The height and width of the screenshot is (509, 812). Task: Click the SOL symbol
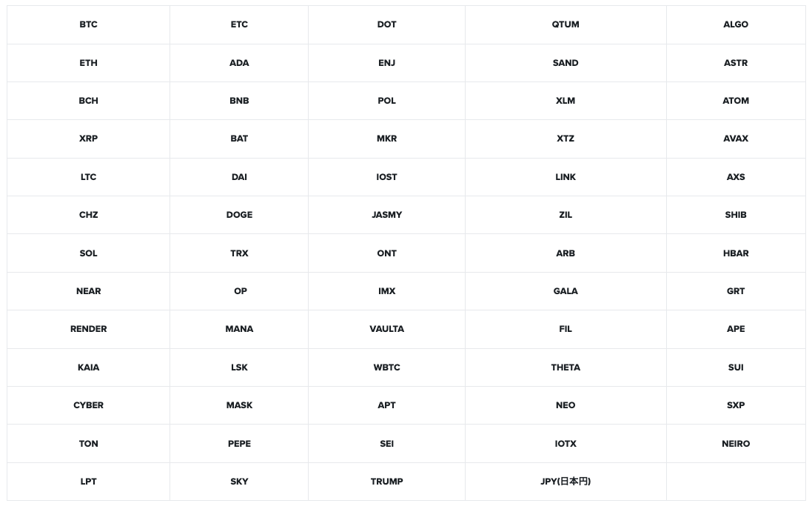[x=88, y=253]
